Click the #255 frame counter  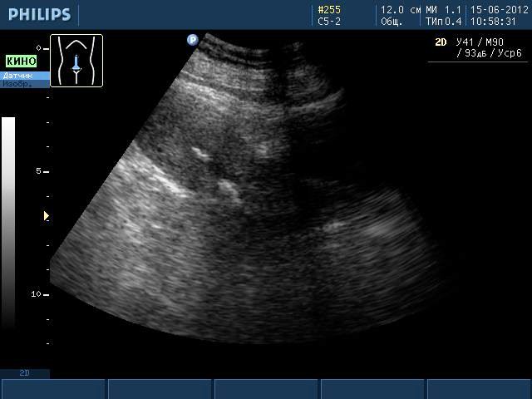[x=329, y=10]
